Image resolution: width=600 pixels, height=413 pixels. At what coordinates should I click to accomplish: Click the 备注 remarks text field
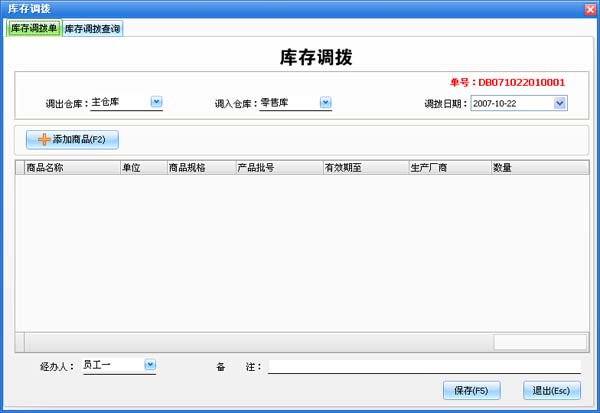click(424, 367)
